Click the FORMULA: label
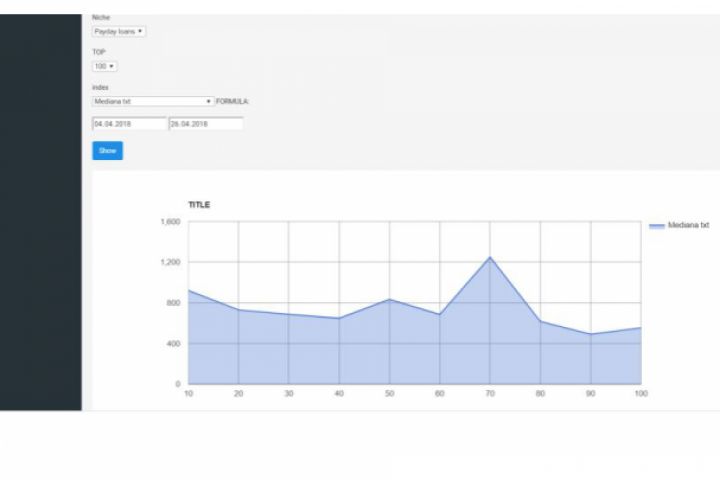Screen dimensions: 720x480 (x=232, y=102)
